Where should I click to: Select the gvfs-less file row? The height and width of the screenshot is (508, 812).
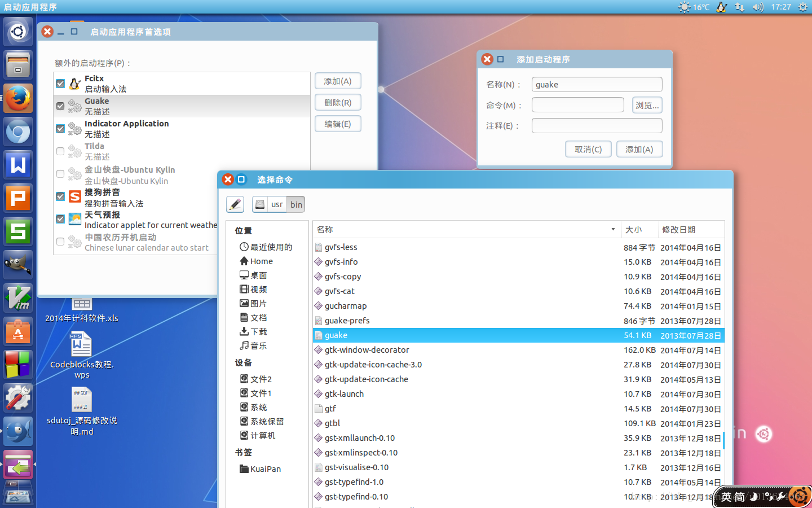click(x=518, y=247)
